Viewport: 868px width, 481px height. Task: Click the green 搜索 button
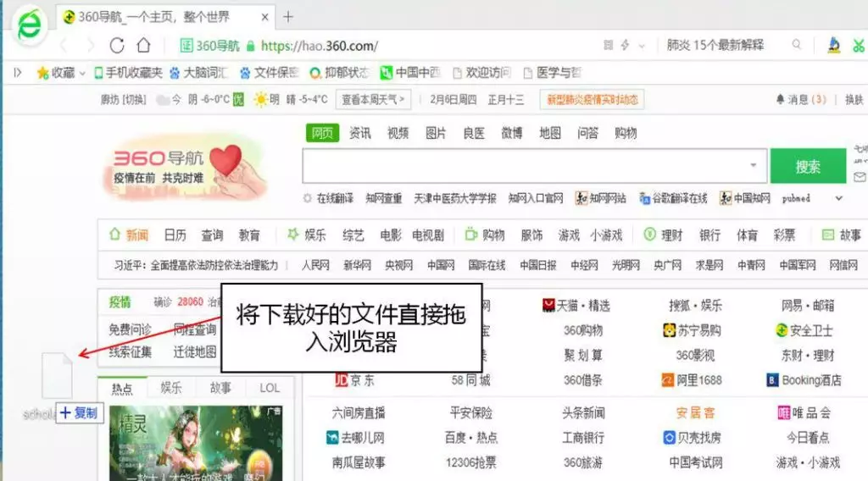click(x=808, y=166)
